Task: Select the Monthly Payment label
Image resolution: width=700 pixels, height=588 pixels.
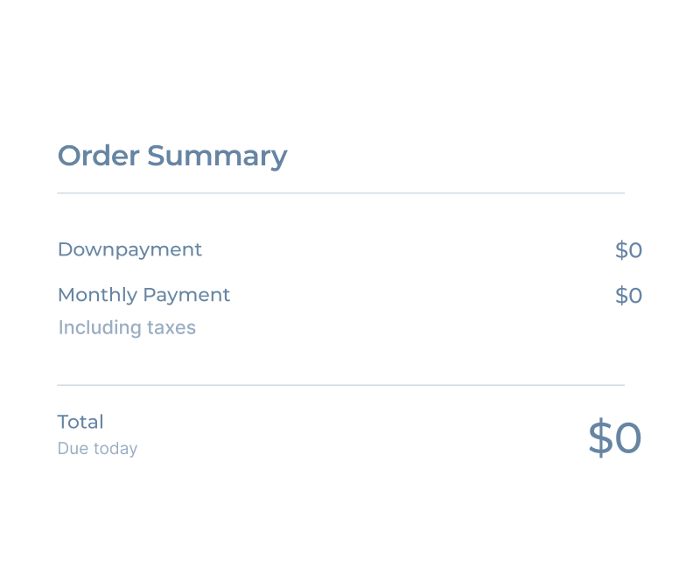Action: point(143,295)
